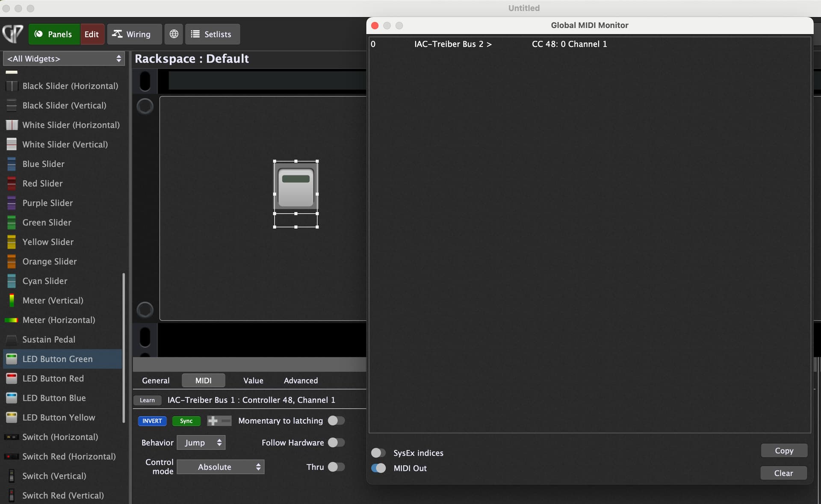The image size is (821, 504).
Task: Toggle the blue INVERT button
Action: pyautogui.click(x=152, y=421)
